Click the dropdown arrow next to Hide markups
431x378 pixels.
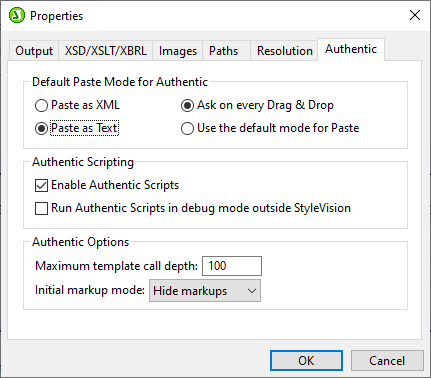click(x=252, y=291)
